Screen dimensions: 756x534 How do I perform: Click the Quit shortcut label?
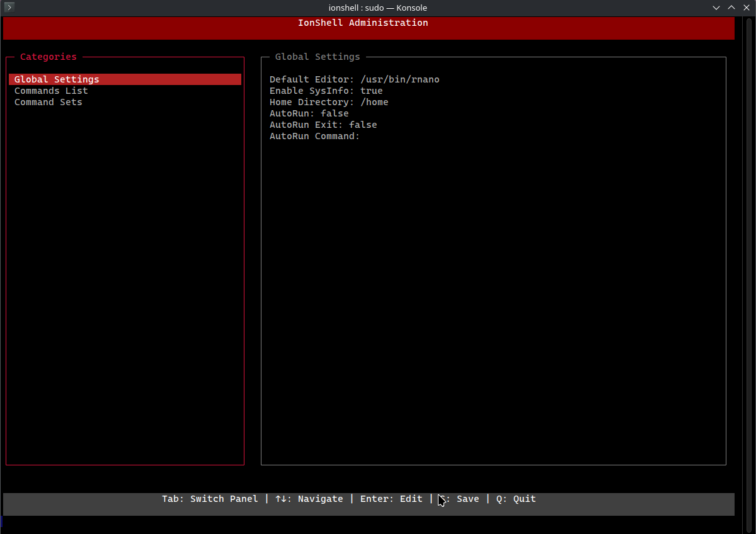click(516, 498)
